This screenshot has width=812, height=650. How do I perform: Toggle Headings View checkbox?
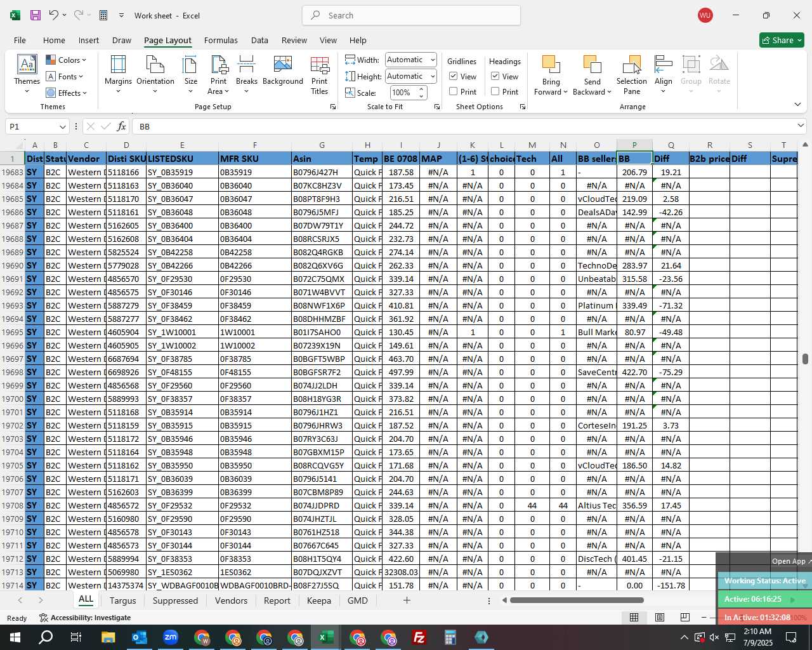495,76
